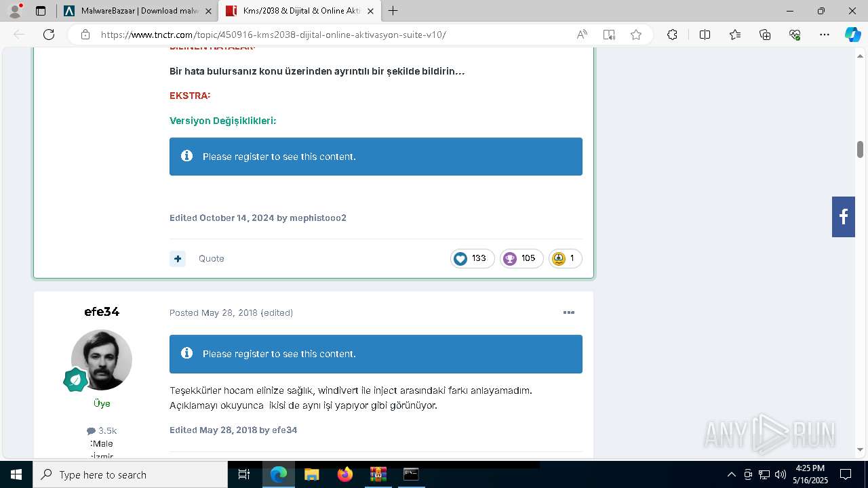Close the Kms/2038 tab
Image resolution: width=868 pixels, height=488 pixels.
[x=370, y=11]
